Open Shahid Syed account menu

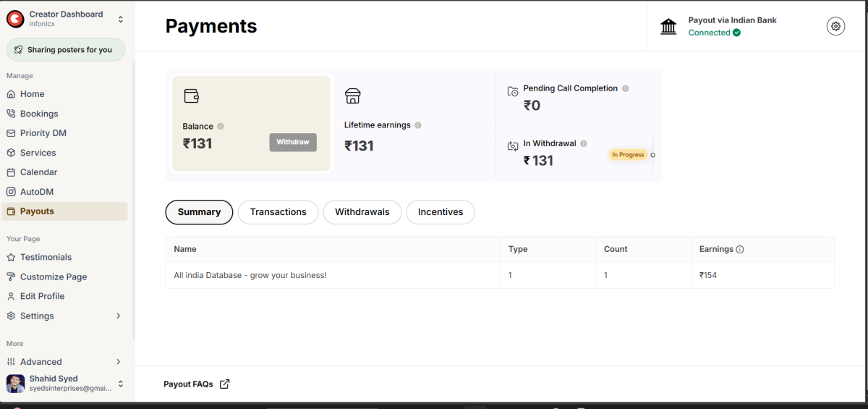[x=120, y=384]
